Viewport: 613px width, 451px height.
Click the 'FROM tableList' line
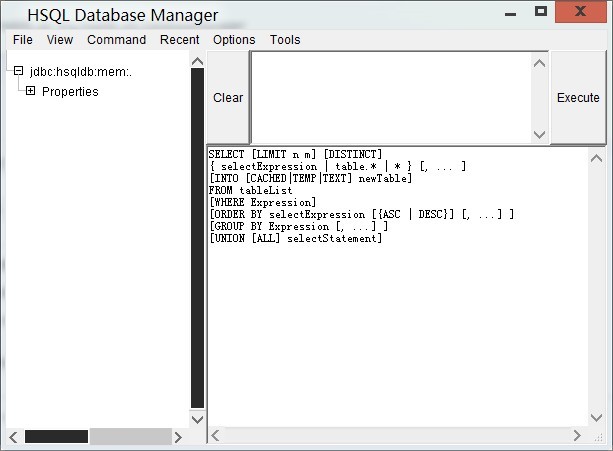coord(251,191)
